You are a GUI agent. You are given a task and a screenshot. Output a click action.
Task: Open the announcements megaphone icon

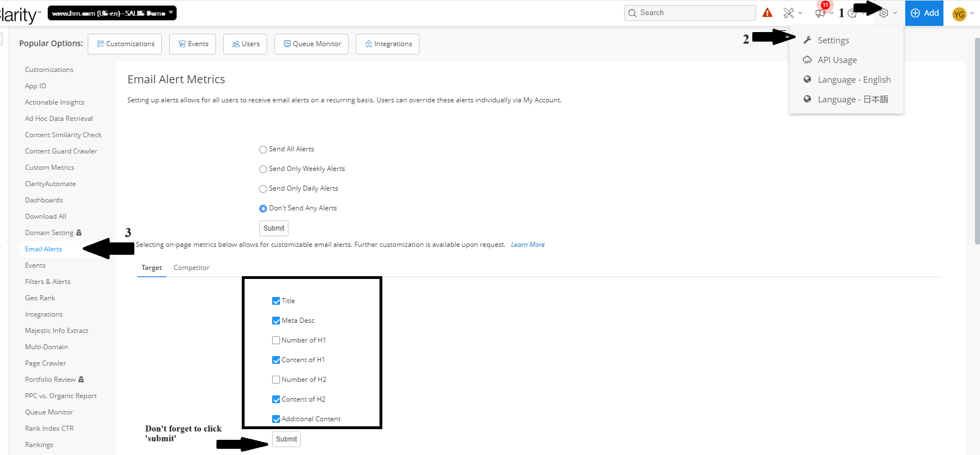[x=820, y=13]
